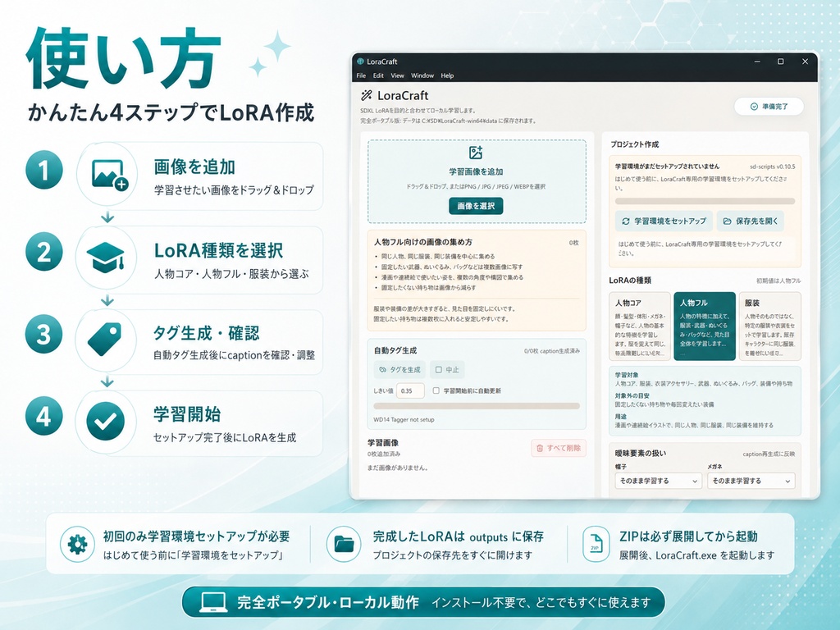Click すべて削除 button
Screen dimensions: 840x630
pyautogui.click(x=559, y=448)
